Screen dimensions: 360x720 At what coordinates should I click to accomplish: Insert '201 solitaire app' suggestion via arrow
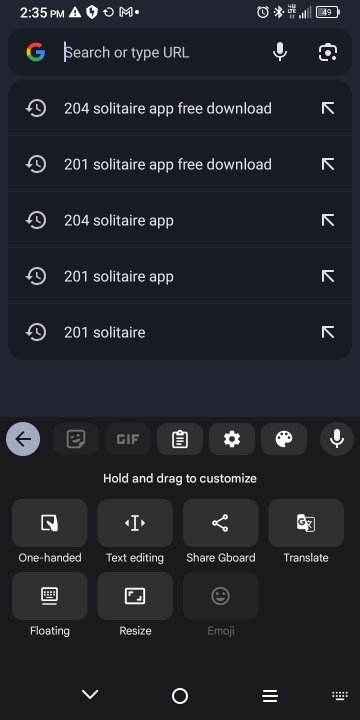(328, 276)
